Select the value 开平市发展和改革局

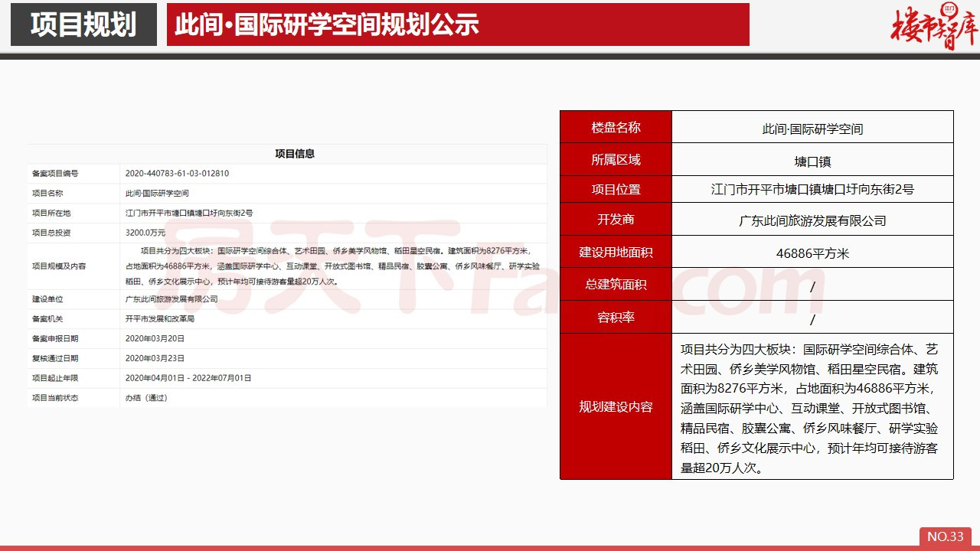coord(160,319)
